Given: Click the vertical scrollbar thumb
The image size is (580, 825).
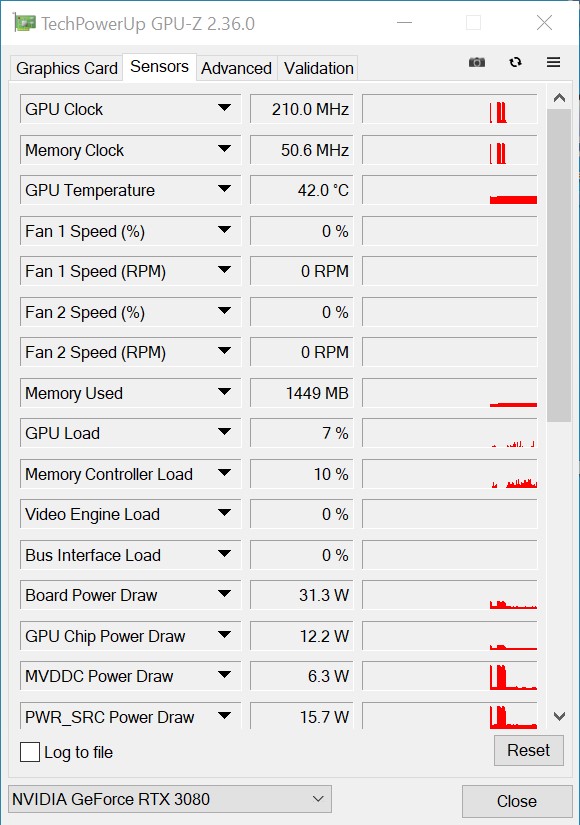Looking at the screenshot, I should 559,265.
